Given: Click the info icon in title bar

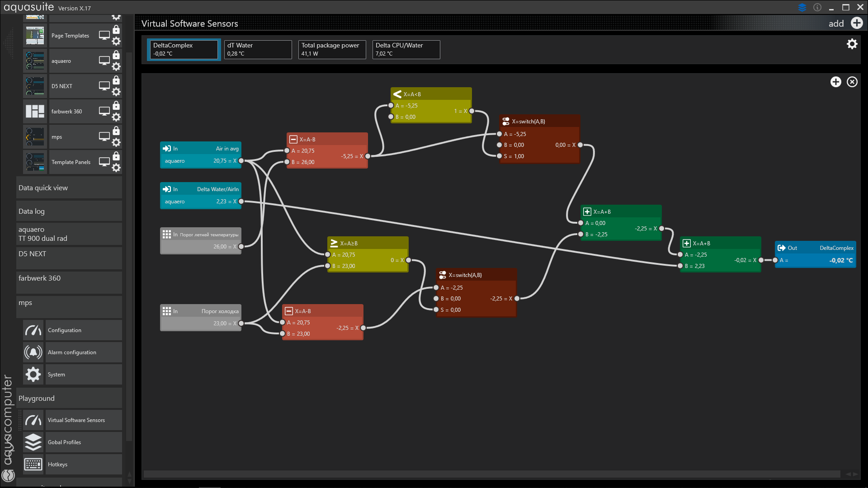Looking at the screenshot, I should click(x=817, y=7).
